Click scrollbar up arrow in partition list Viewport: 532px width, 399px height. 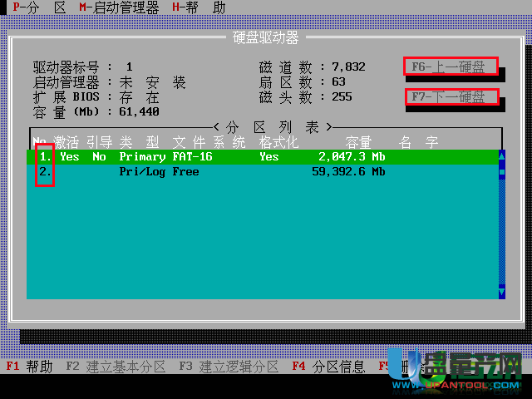501,155
